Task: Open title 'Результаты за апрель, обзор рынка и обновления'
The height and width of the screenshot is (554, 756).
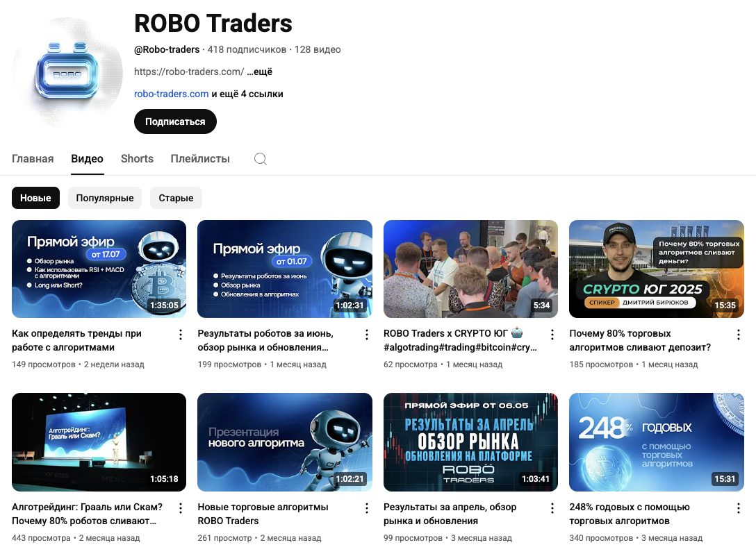Action: point(450,514)
